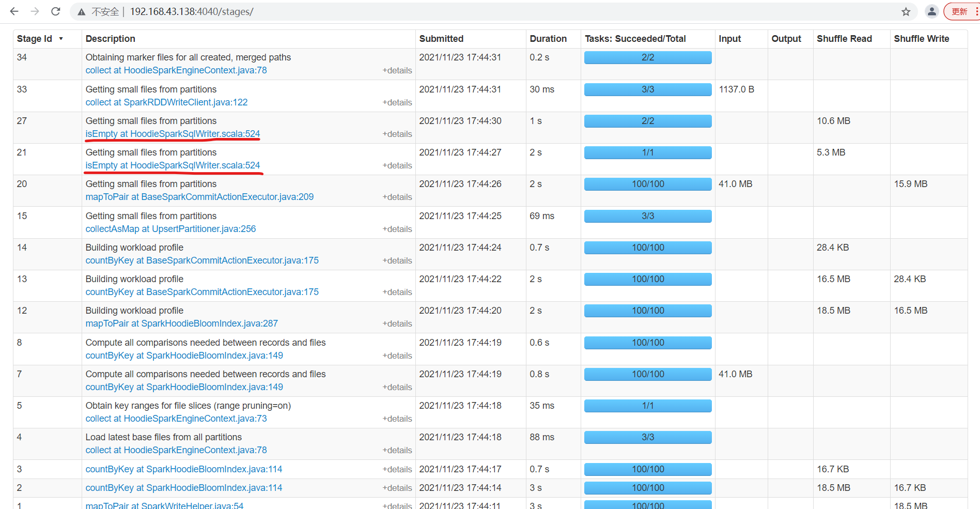
Task: Open stage 7 countByKey at SparkHoodieBloomIndex.java:149
Action: (184, 387)
